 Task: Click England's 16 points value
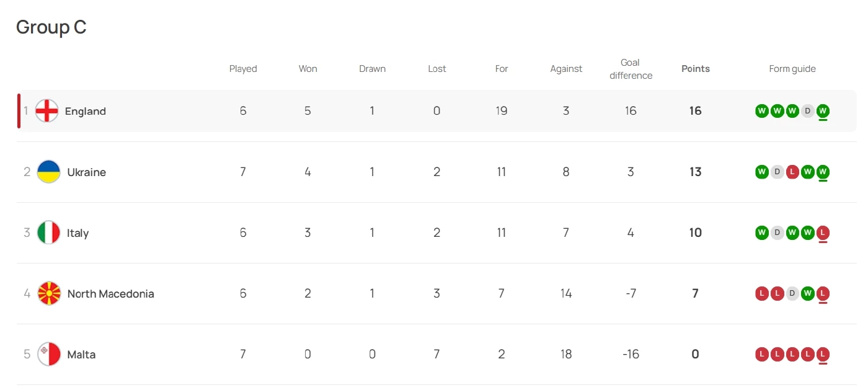coord(695,111)
